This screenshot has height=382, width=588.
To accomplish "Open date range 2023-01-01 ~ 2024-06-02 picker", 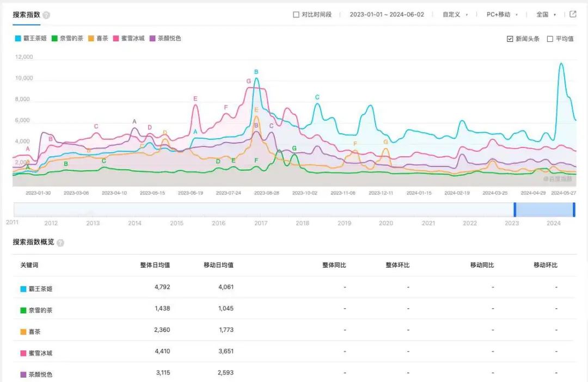I will 387,15.
